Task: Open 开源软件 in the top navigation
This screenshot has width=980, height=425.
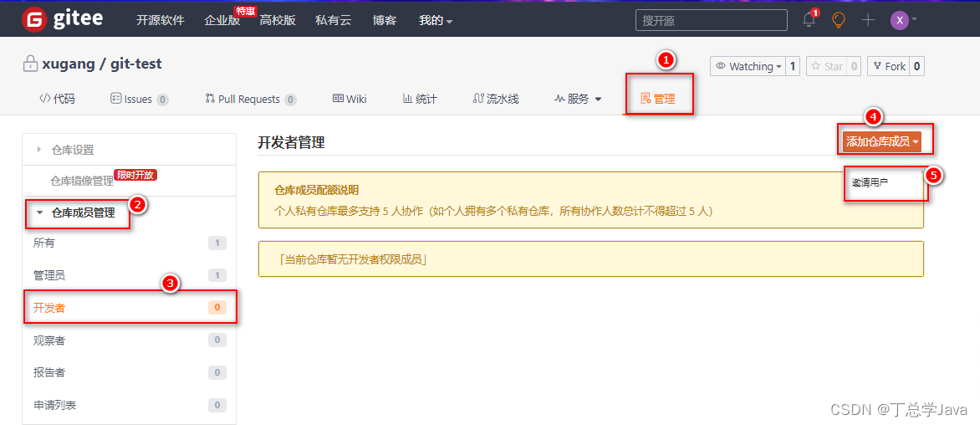Action: pos(160,20)
